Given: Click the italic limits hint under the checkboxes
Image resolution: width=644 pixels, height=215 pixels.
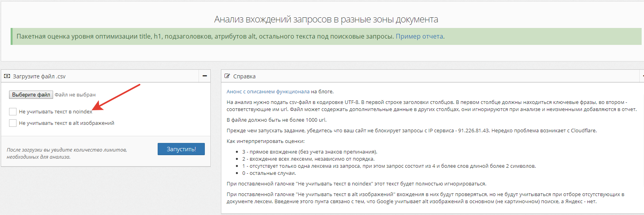Looking at the screenshot, I should coord(67,153).
